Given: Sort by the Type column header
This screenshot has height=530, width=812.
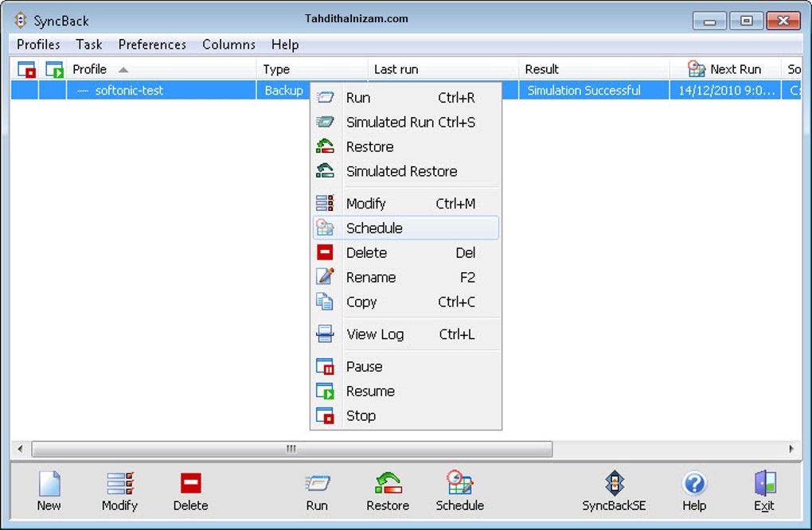Looking at the screenshot, I should (x=312, y=69).
